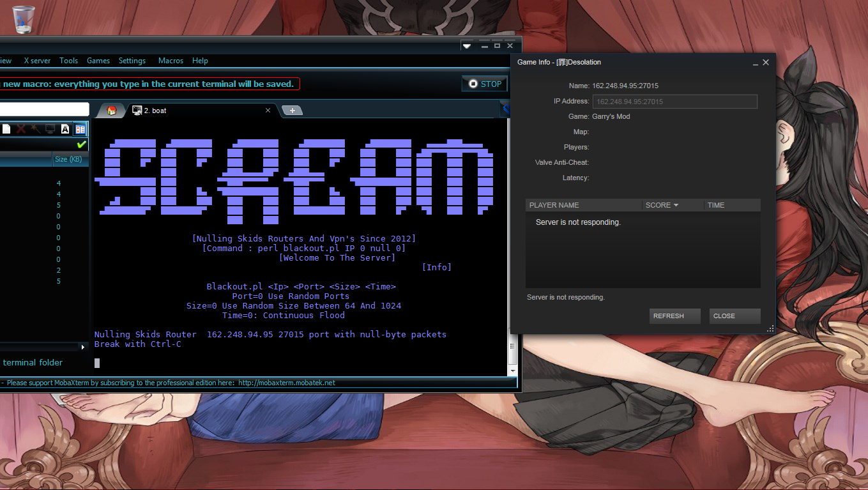Close the '2. boat' terminal tab
This screenshot has height=490, width=868.
coord(268,111)
